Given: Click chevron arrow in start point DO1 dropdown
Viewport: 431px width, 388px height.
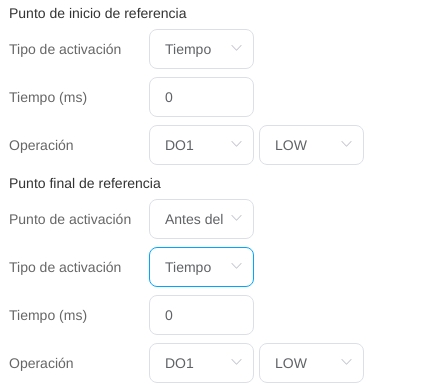Looking at the screenshot, I should click(x=236, y=144).
